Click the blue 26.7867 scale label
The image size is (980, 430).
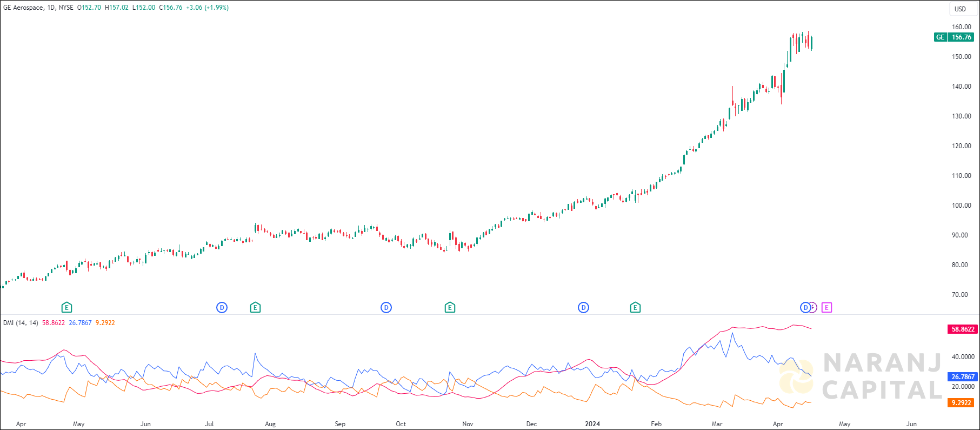coord(963,376)
